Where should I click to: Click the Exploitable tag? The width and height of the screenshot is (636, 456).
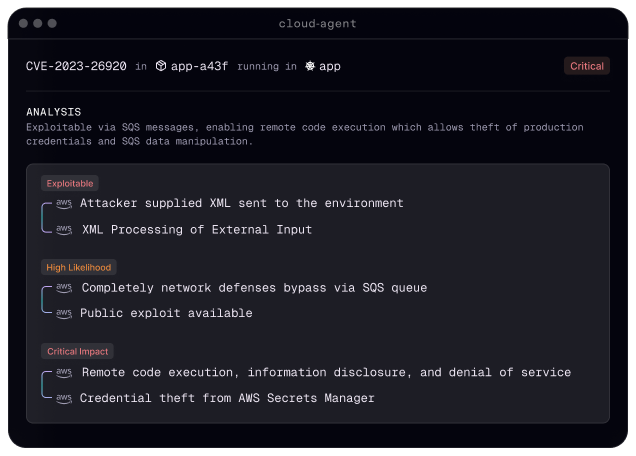pos(70,183)
